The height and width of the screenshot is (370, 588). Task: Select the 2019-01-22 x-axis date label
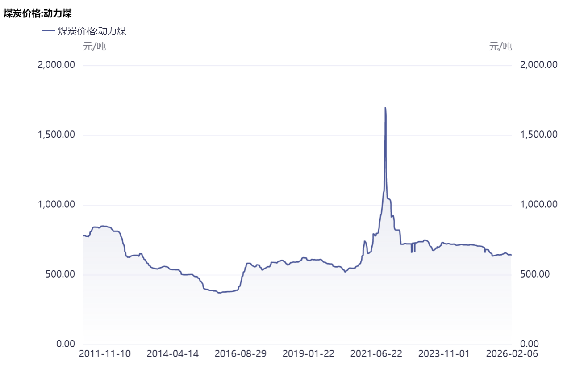pyautogui.click(x=309, y=354)
